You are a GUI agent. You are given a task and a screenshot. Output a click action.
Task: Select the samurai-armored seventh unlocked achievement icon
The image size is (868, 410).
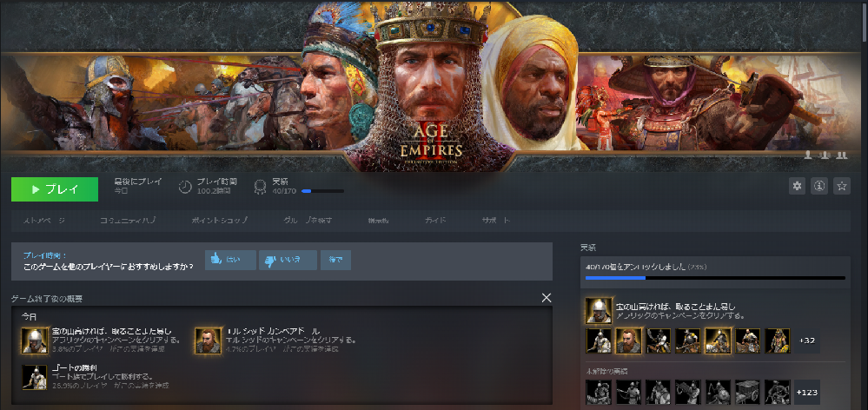(x=778, y=341)
